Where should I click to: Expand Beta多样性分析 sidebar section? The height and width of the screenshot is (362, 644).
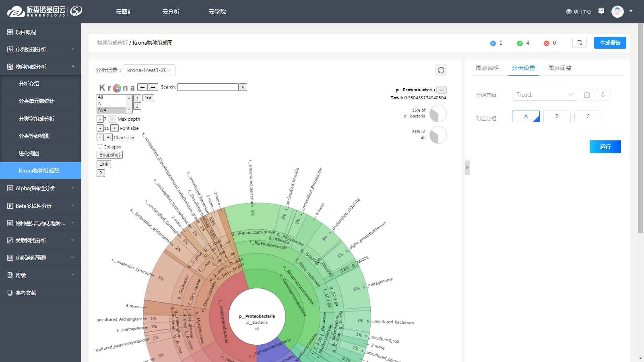[41, 206]
